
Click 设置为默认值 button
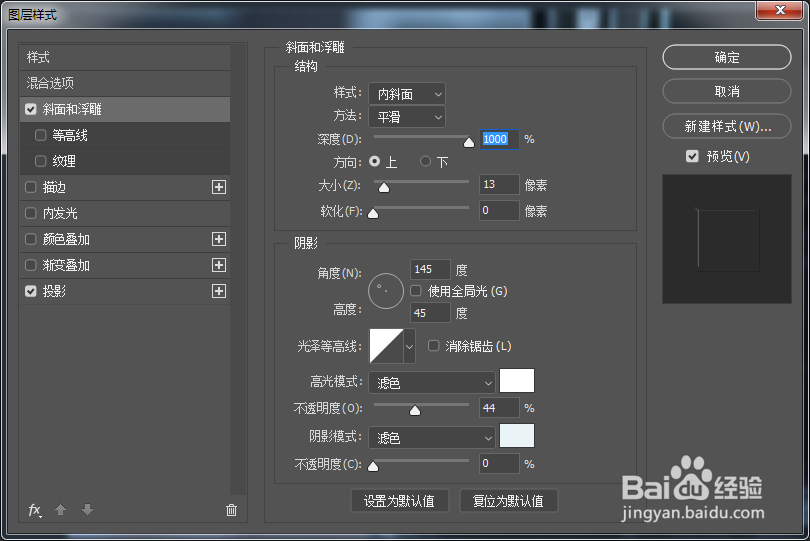point(399,501)
